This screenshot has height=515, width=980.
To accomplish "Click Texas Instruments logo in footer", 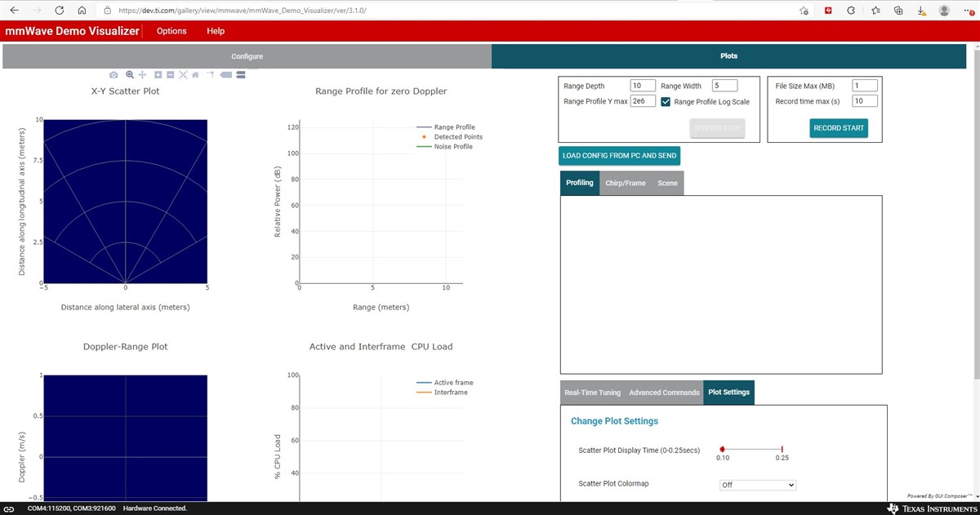I will pos(930,508).
